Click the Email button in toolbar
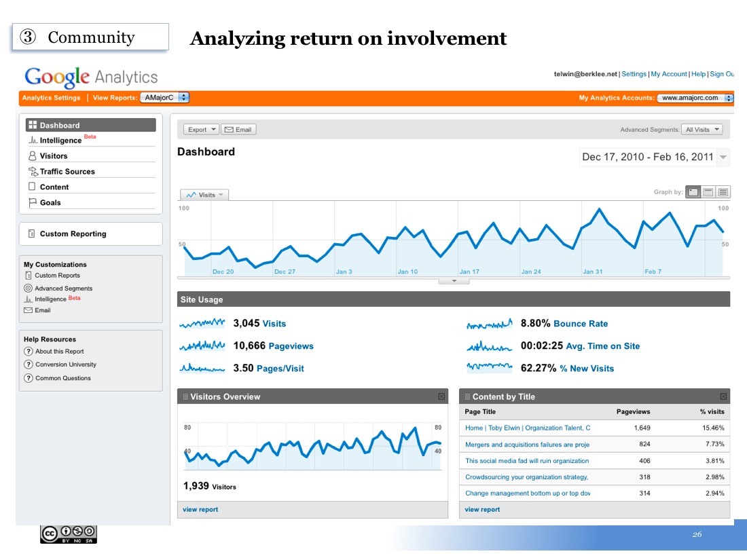 pos(238,130)
